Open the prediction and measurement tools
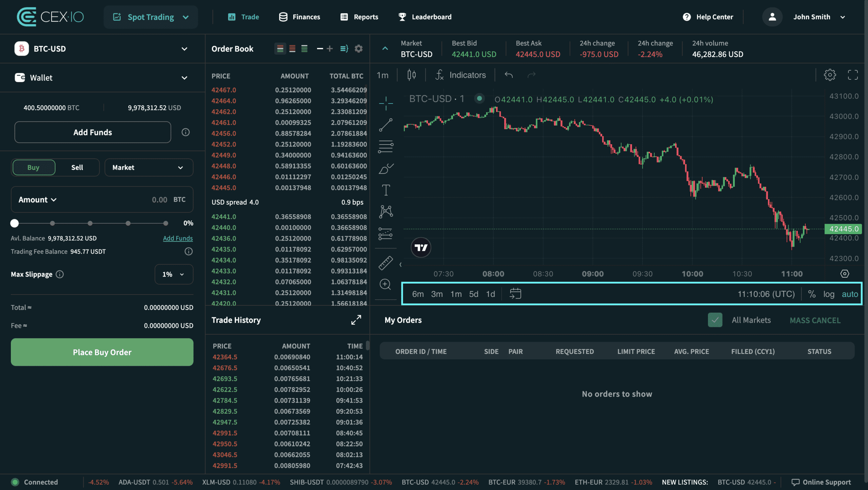 coord(386,233)
